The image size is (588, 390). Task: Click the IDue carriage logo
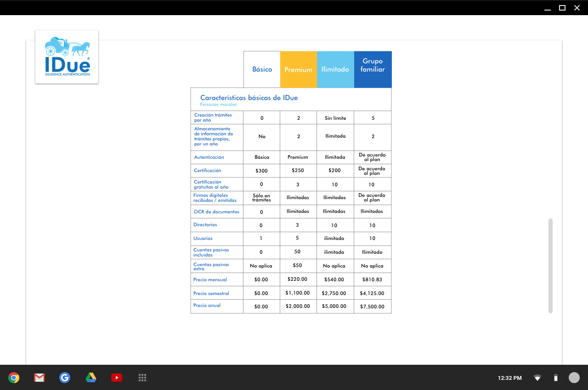(x=67, y=57)
